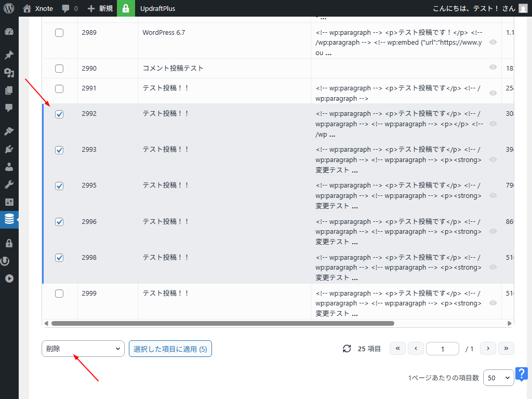Screen dimensions: 532x399
Task: Open Comments via the speech bubble icon
Action: (x=9, y=108)
